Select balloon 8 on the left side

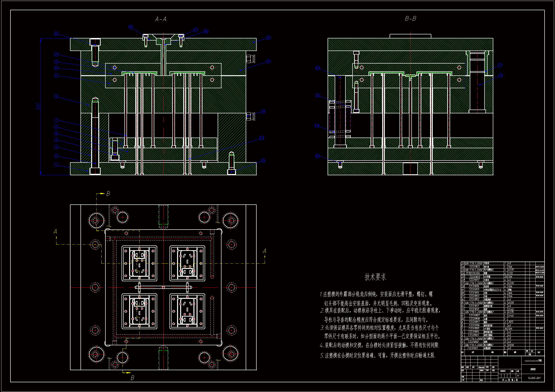[x=56, y=97]
